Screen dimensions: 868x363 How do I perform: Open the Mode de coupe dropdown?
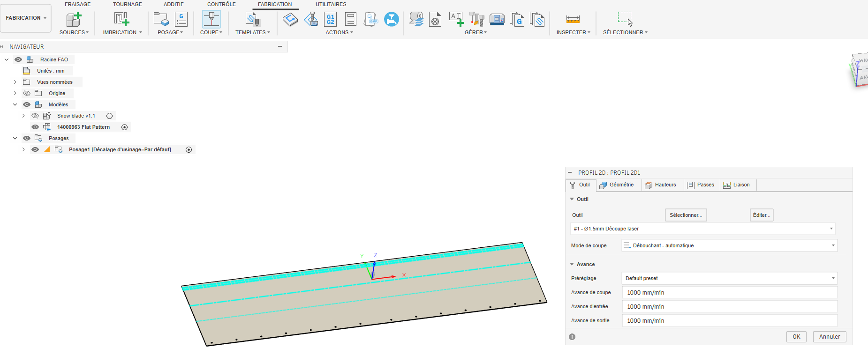pyautogui.click(x=729, y=245)
